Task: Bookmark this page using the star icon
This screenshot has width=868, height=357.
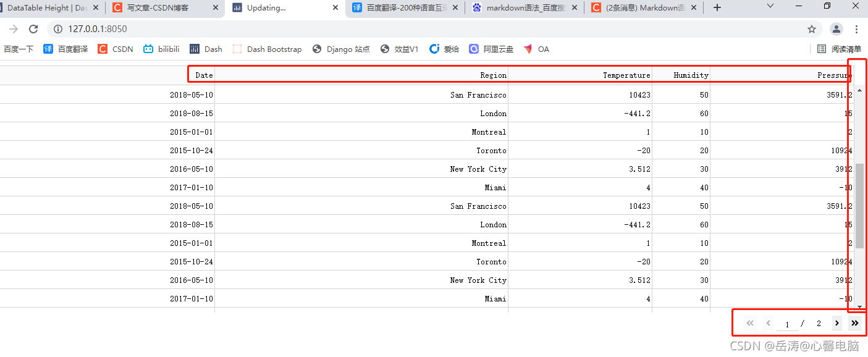Action: pos(812,29)
